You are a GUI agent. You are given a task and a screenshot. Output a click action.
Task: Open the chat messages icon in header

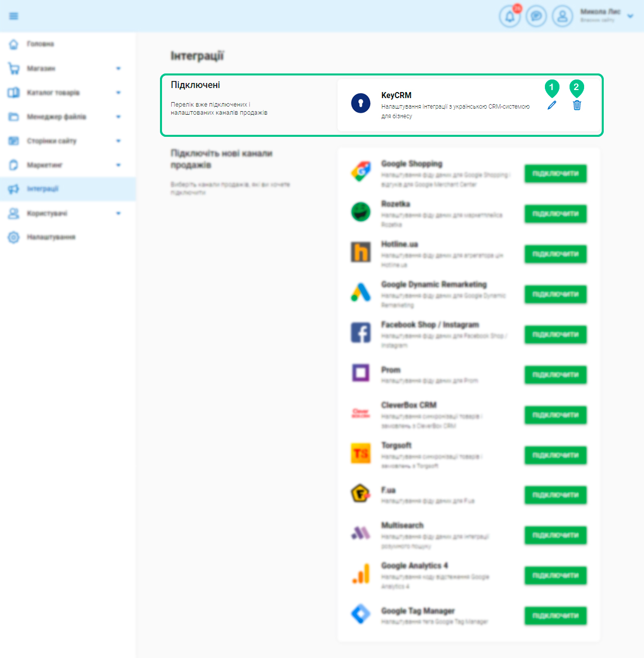(536, 17)
